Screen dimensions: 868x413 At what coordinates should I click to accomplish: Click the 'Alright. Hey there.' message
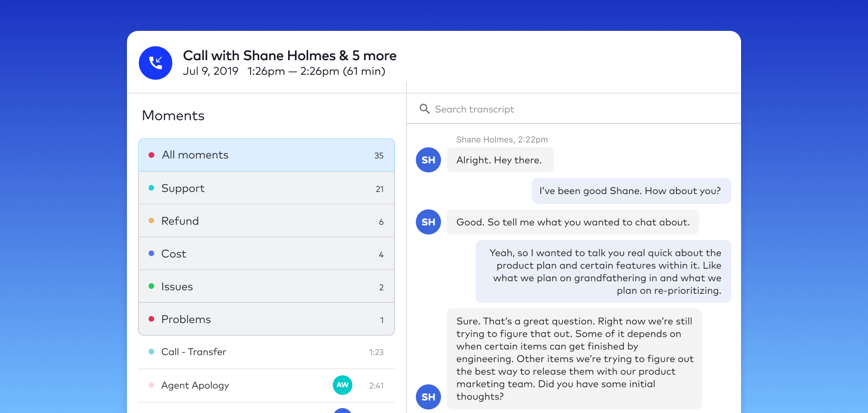[500, 160]
